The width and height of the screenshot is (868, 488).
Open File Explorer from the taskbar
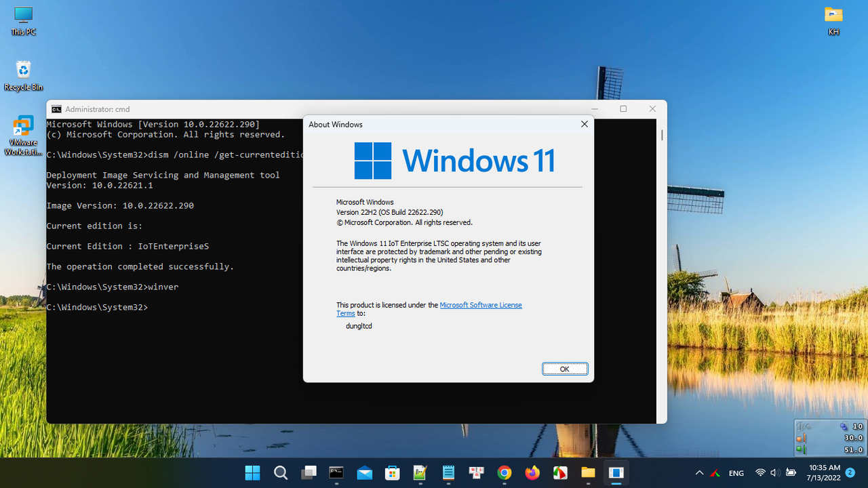(x=588, y=472)
